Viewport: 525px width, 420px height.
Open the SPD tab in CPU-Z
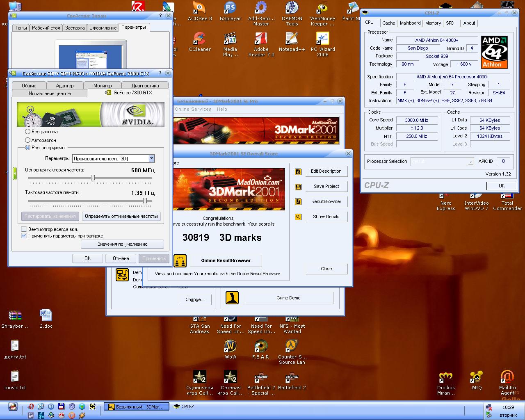point(450,23)
